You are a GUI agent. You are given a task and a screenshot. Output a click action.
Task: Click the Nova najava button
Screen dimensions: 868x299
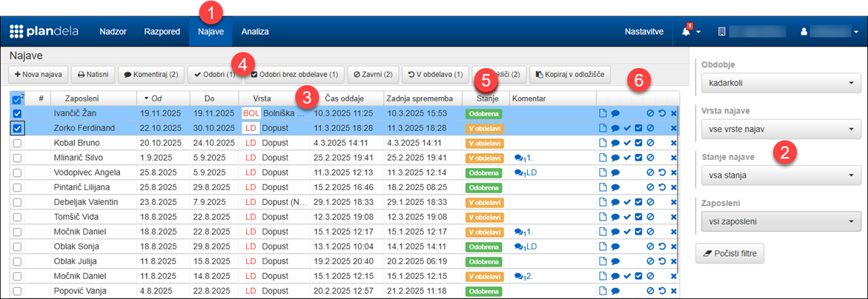pos(39,74)
